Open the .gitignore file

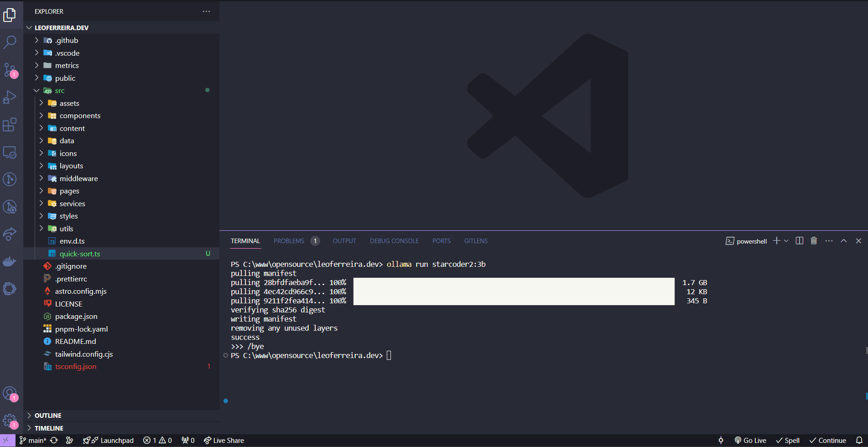coord(121,266)
